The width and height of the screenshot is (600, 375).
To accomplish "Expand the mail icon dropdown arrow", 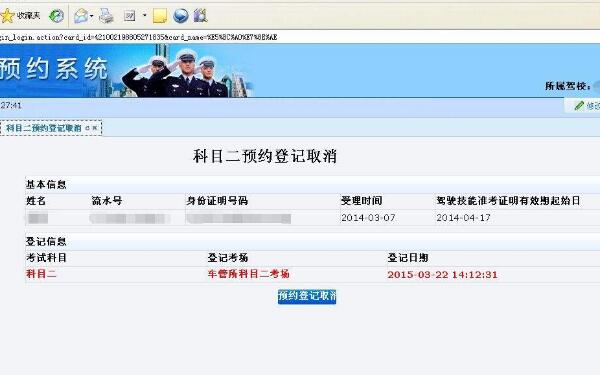I will (x=92, y=16).
